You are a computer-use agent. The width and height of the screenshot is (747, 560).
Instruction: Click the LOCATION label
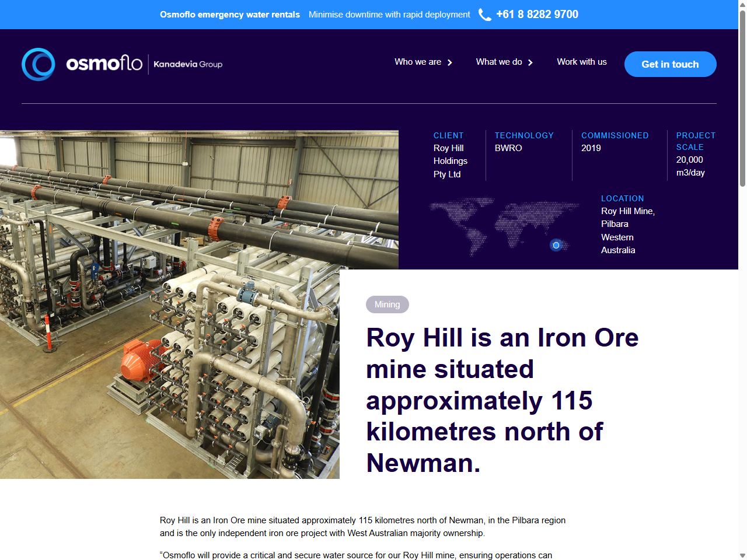(x=623, y=198)
